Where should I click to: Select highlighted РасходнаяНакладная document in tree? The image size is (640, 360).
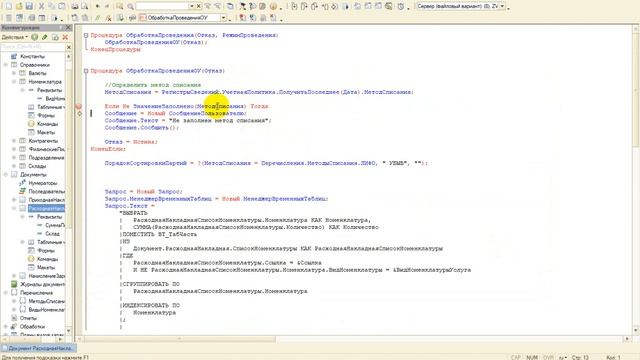pyautogui.click(x=47, y=209)
